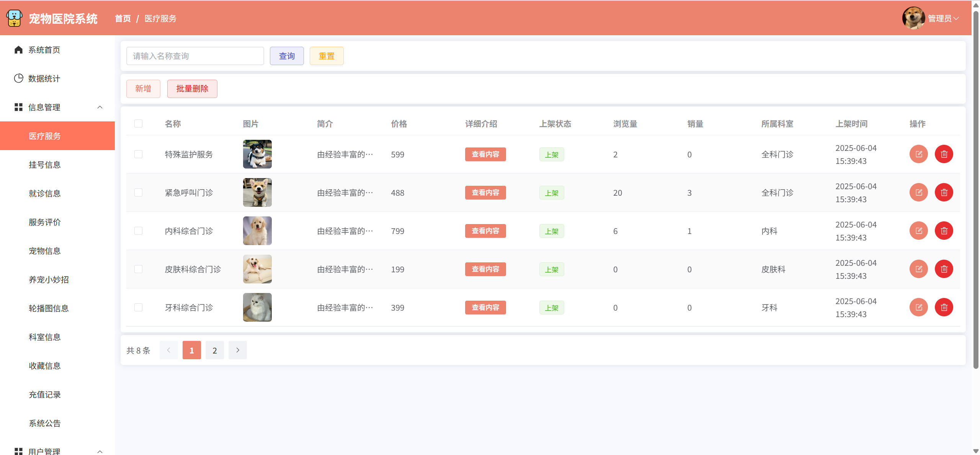Check the checkbox for 牙科综合门诊 row
The width and height of the screenshot is (980, 455).
(x=138, y=307)
